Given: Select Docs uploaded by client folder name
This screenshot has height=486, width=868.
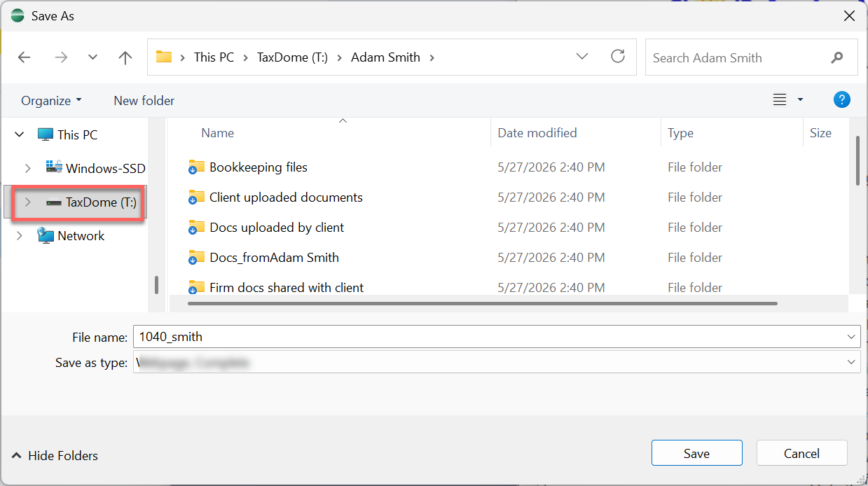Looking at the screenshot, I should pyautogui.click(x=277, y=228).
